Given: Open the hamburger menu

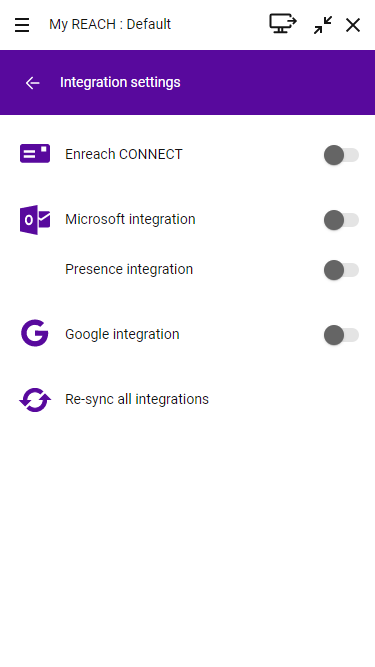Looking at the screenshot, I should (22, 25).
